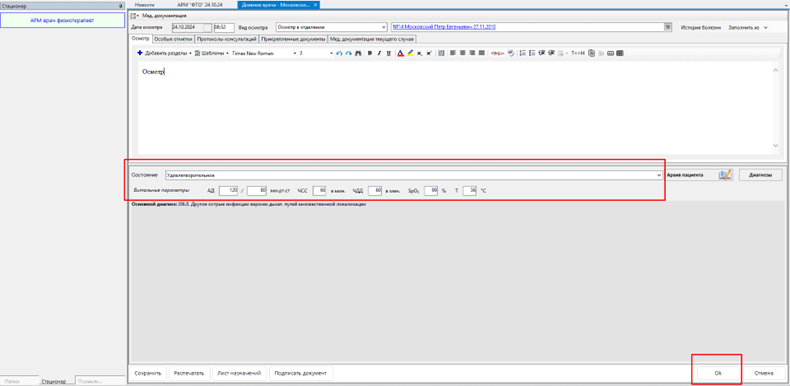Click the T<>H toolbar tool
Screen dimensions: 790x386
578,53
